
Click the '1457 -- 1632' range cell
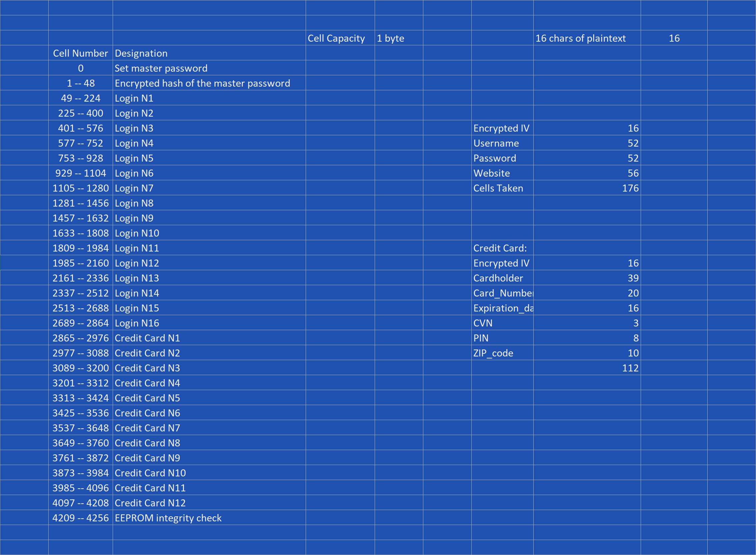(81, 218)
